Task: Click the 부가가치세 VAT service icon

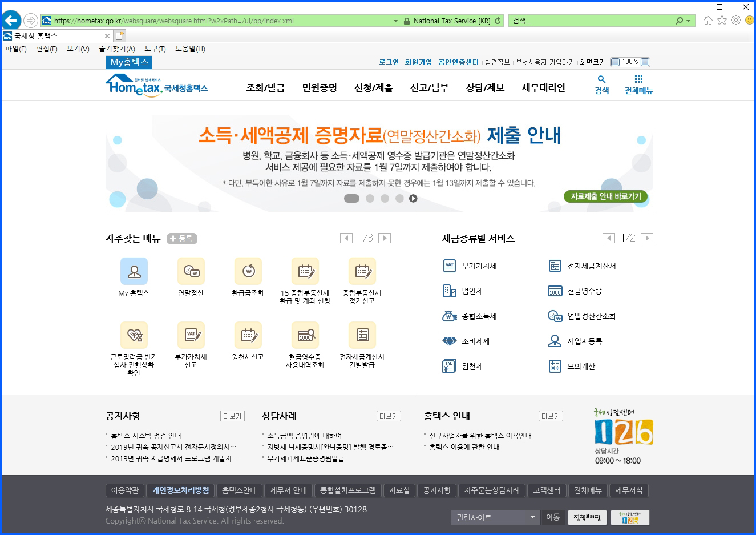Action: [450, 266]
